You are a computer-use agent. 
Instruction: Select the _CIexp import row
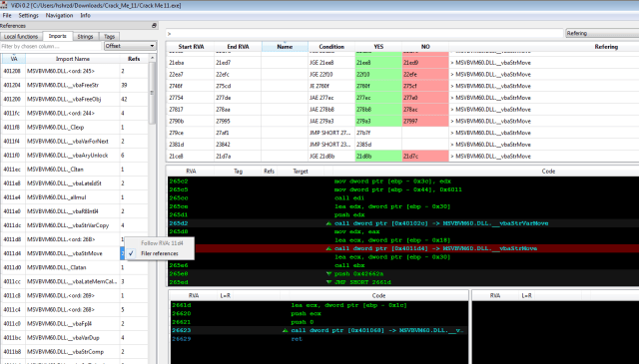coord(75,127)
